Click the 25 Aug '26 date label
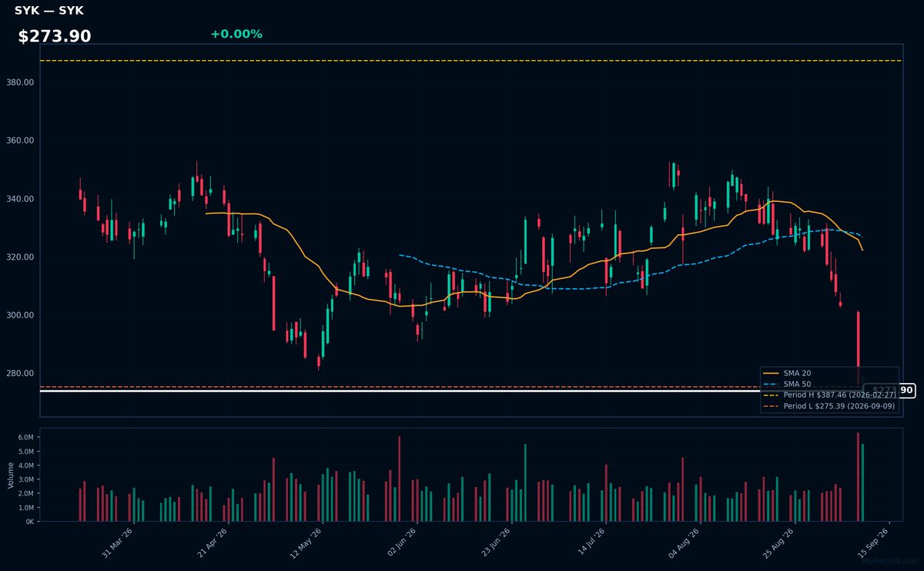The width and height of the screenshot is (924, 571). [779, 542]
